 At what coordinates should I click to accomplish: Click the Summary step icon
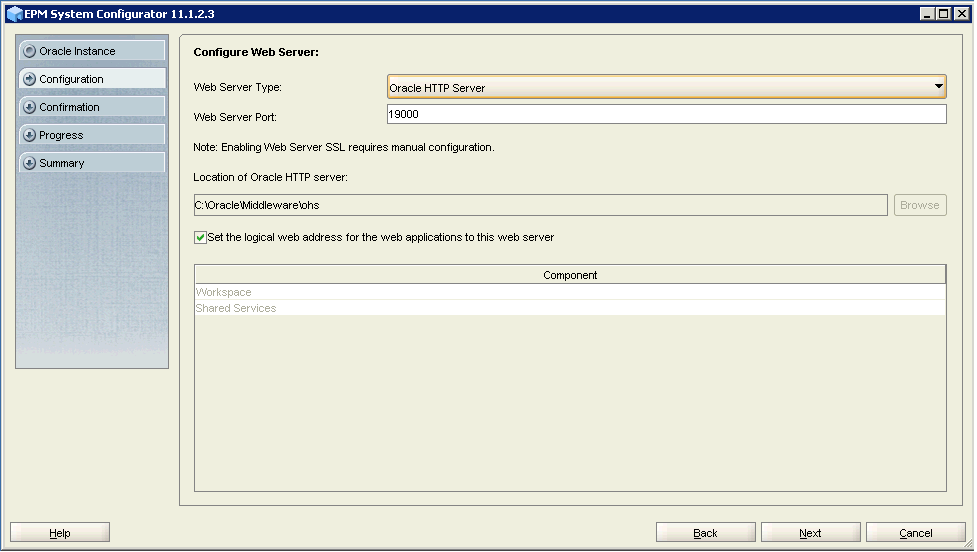point(29,163)
